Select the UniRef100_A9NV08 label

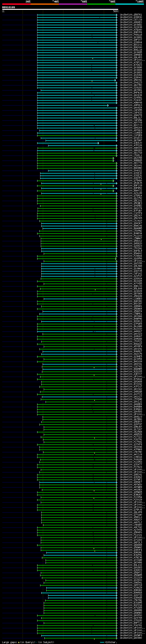coord(131,103)
